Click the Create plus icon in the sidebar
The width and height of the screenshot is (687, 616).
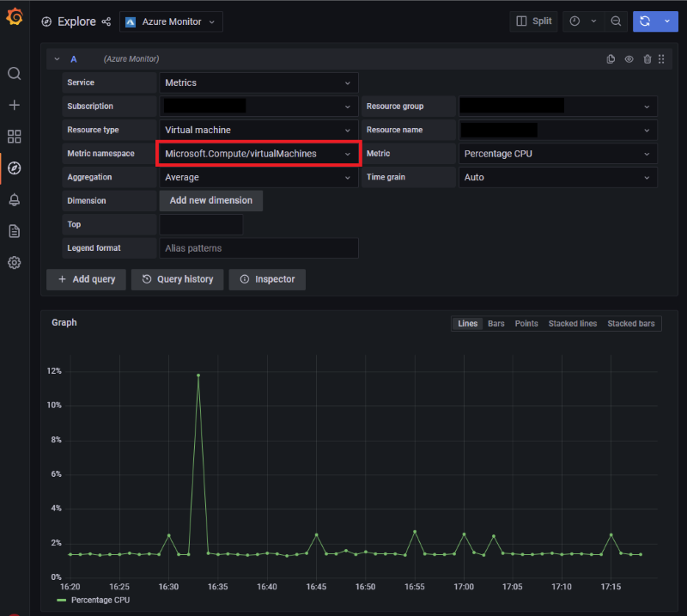pyautogui.click(x=15, y=105)
